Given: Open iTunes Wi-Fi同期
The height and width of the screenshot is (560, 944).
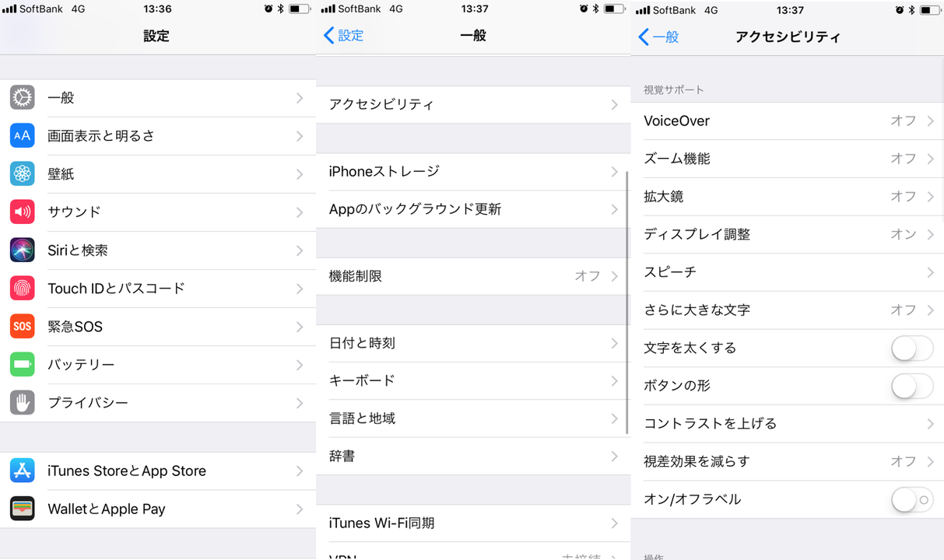Looking at the screenshot, I should 473,523.
